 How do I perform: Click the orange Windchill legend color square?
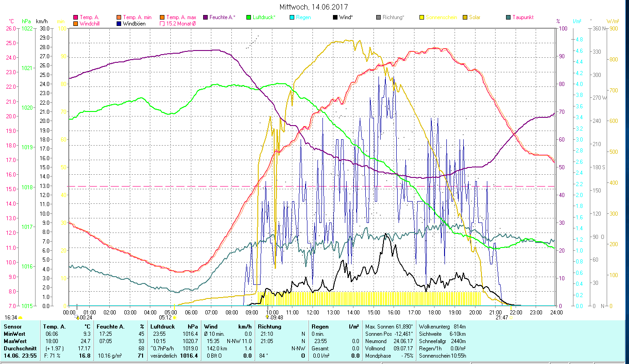pyautogui.click(x=75, y=24)
